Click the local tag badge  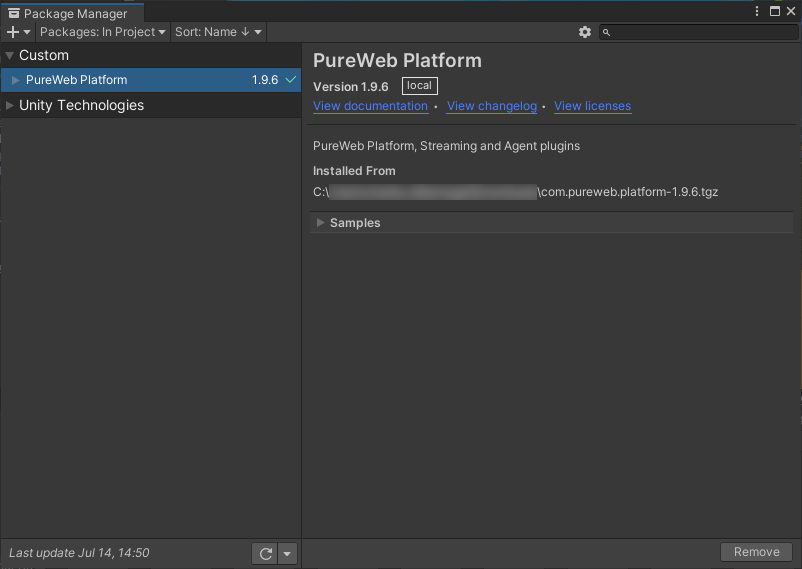click(x=419, y=85)
